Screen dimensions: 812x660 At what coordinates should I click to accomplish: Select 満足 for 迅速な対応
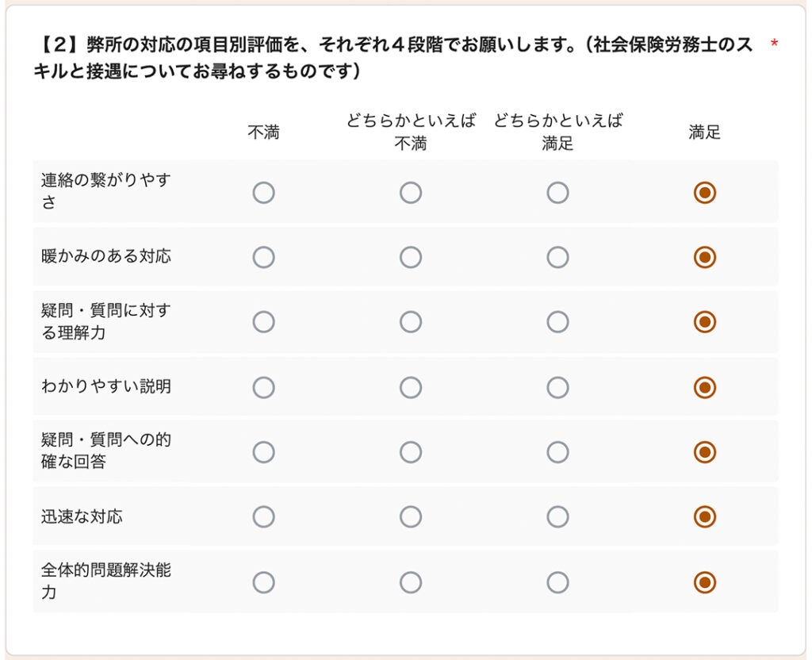pos(704,516)
